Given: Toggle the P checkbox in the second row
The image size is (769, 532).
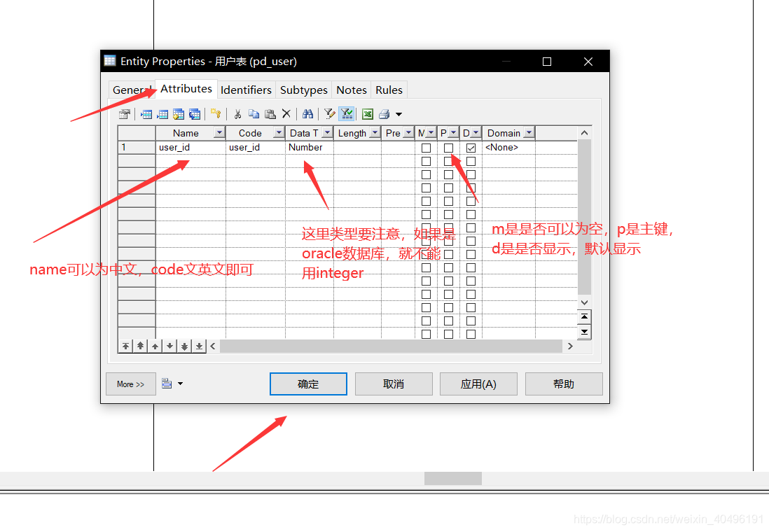Looking at the screenshot, I should 448,161.
